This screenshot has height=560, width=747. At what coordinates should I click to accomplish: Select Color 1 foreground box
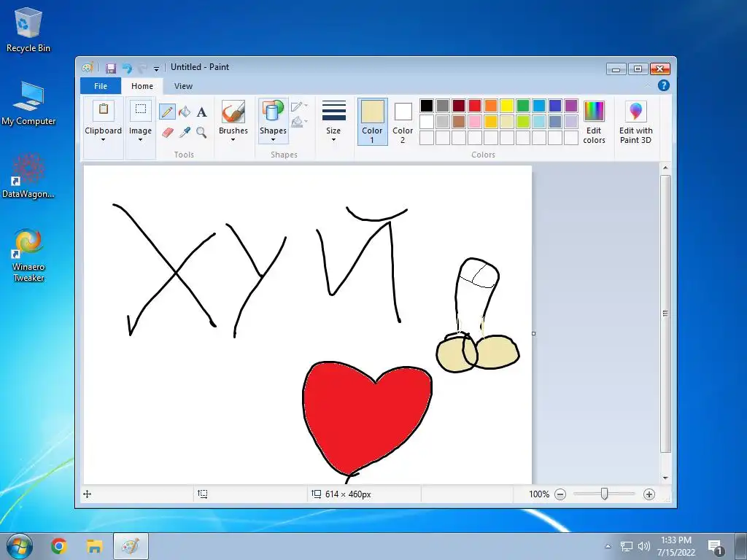coord(372,122)
